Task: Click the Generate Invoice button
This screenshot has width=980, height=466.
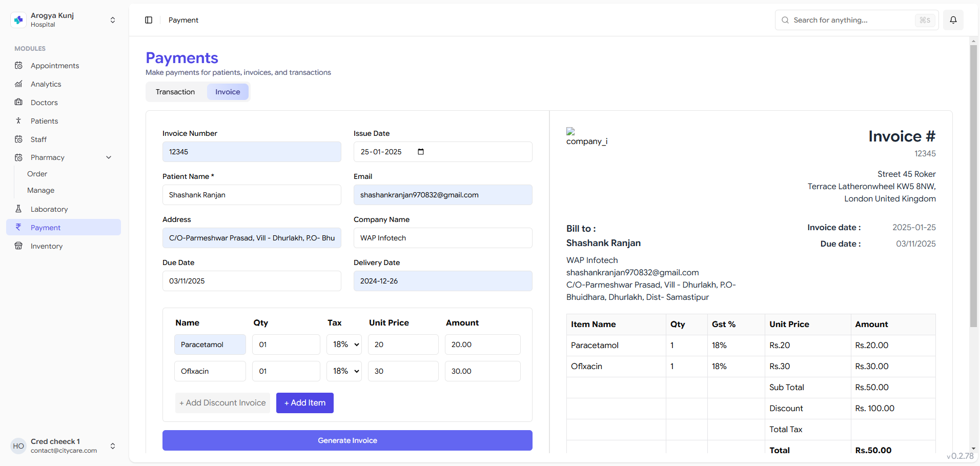Action: [348, 440]
